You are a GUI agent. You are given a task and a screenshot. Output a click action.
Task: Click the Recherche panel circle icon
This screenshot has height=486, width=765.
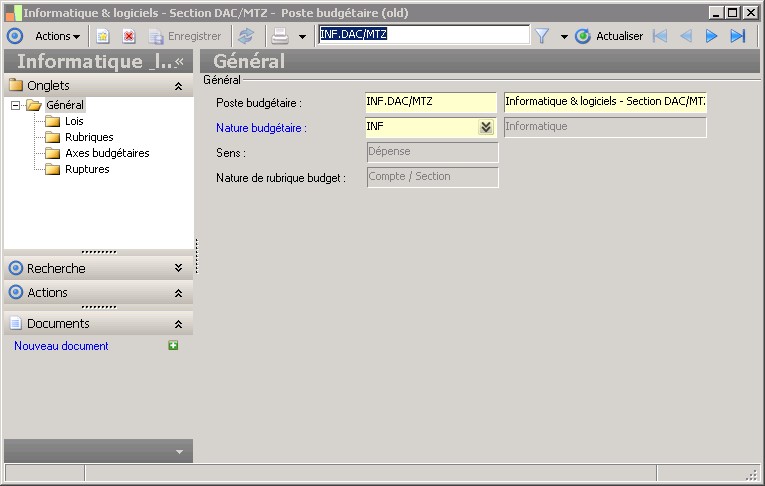(16, 268)
